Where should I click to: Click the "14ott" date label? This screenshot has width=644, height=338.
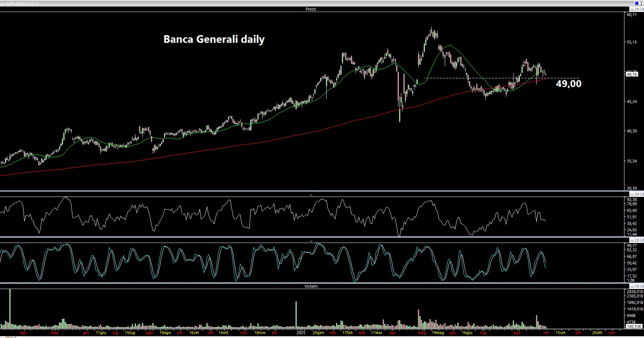click(x=223, y=333)
